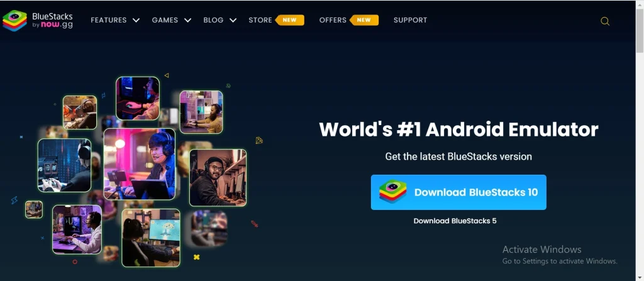The width and height of the screenshot is (644, 281).
Task: Expand the Games menu chevron
Action: pyautogui.click(x=187, y=20)
